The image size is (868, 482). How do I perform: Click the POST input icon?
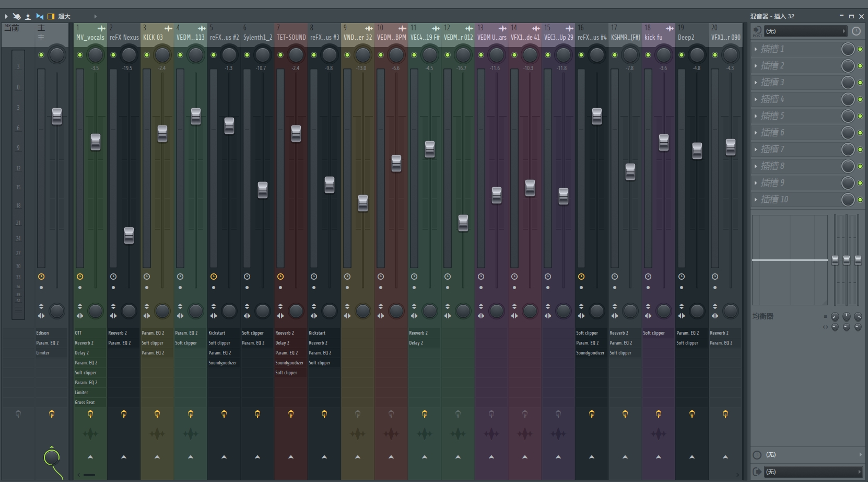(x=757, y=31)
